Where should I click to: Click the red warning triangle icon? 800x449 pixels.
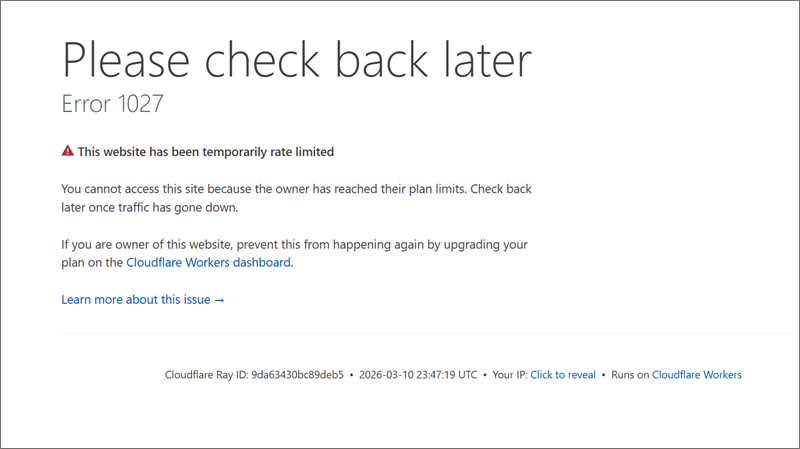tap(67, 151)
